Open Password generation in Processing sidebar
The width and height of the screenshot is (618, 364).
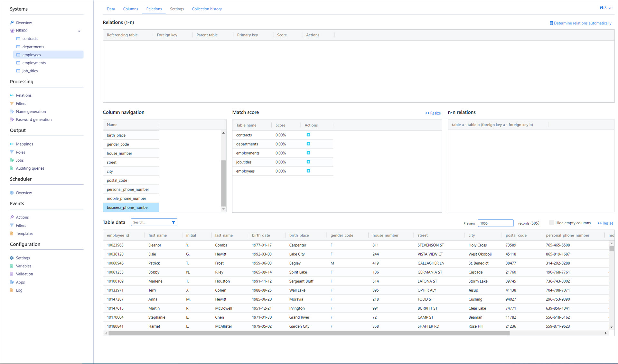click(33, 120)
